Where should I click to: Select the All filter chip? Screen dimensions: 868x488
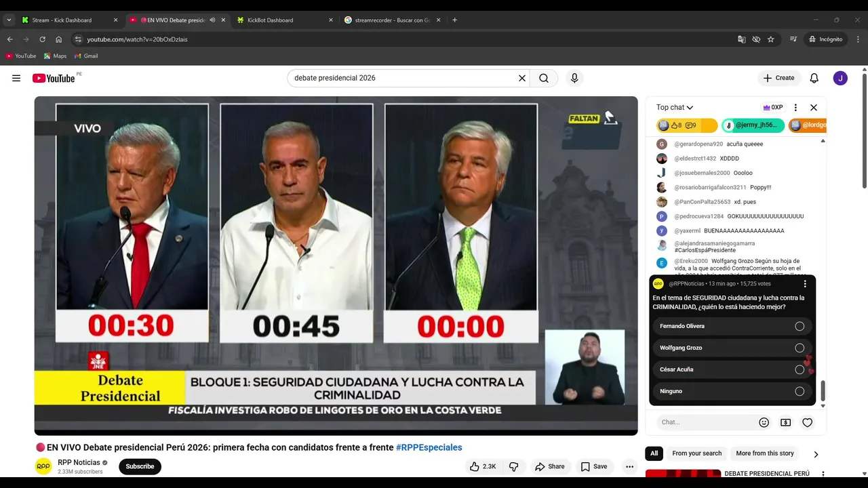point(654,453)
